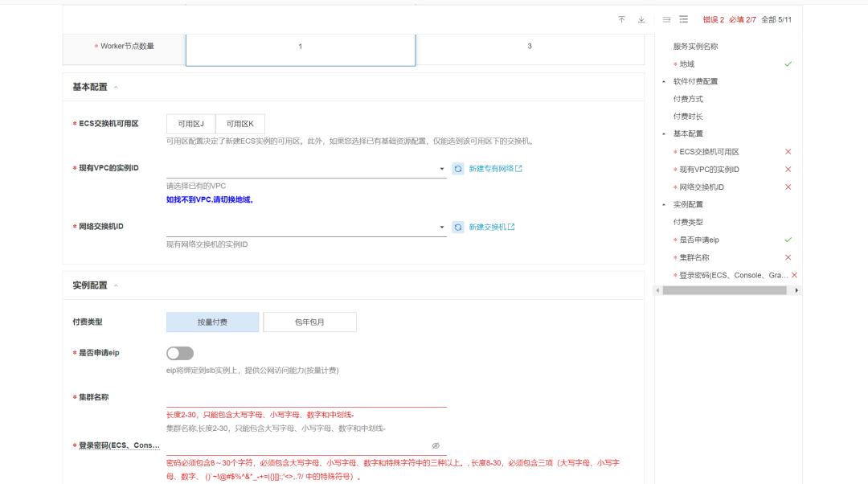This screenshot has width=868, height=484.
Task: Go to 付费时长 in outline
Action: point(688,117)
